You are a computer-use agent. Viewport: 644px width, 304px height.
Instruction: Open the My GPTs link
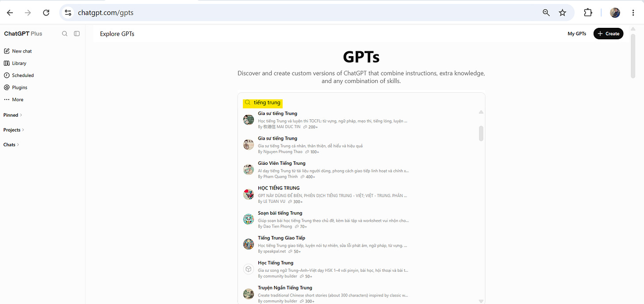[x=577, y=34]
